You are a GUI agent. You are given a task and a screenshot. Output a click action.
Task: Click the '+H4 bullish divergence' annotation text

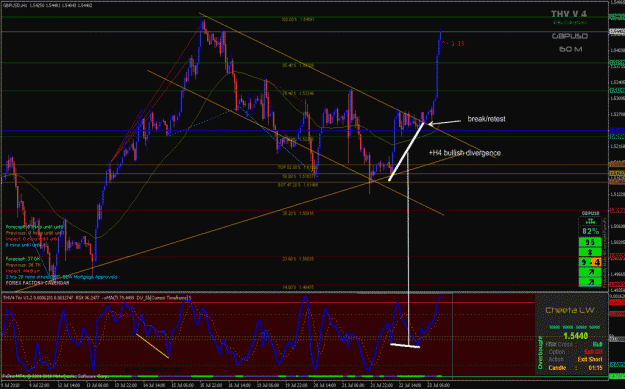tap(465, 153)
